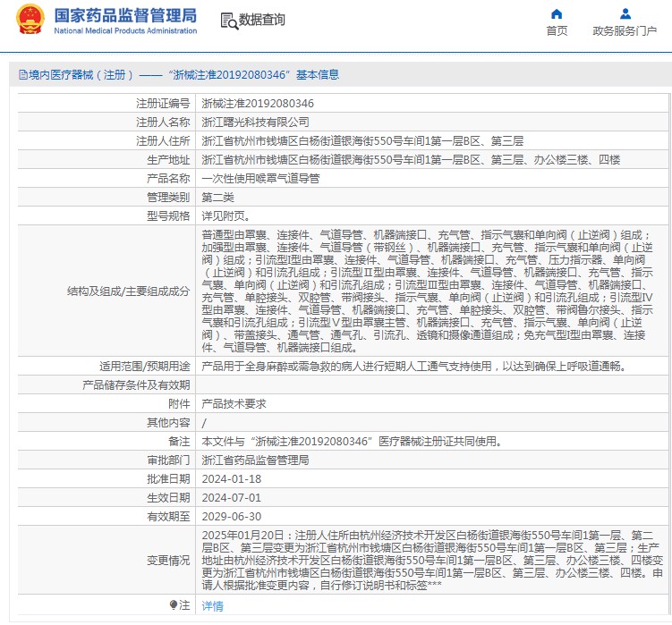Click the 产品储存条件及有效期 label
672x625 pixels.
pos(136,385)
